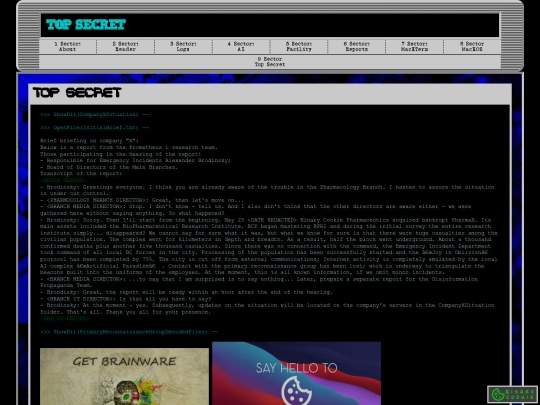Click the Prometheus 1 research team line
540x405 pixels.
(x=129, y=147)
